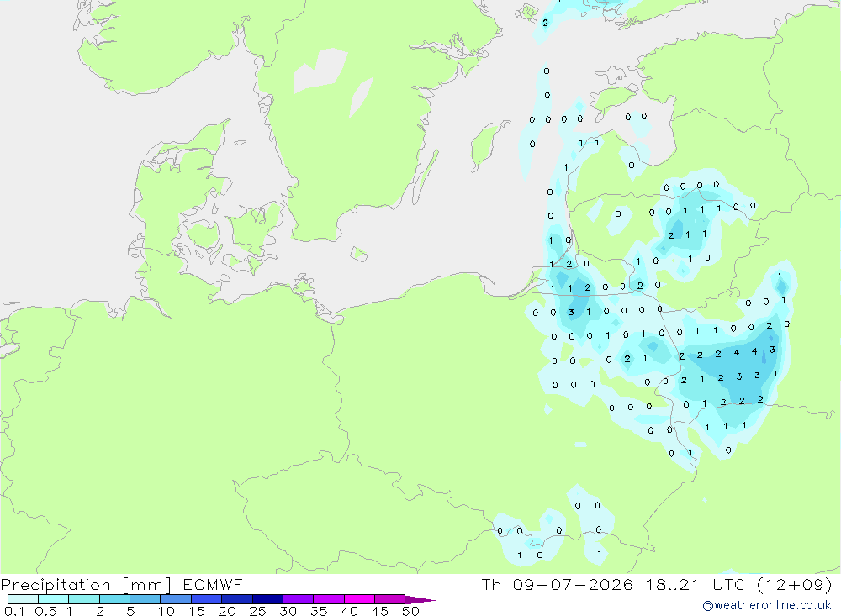Screen dimensions: 841x616
Task: Select the 35–40 mm violet legend swatch
Action: [x=329, y=599]
